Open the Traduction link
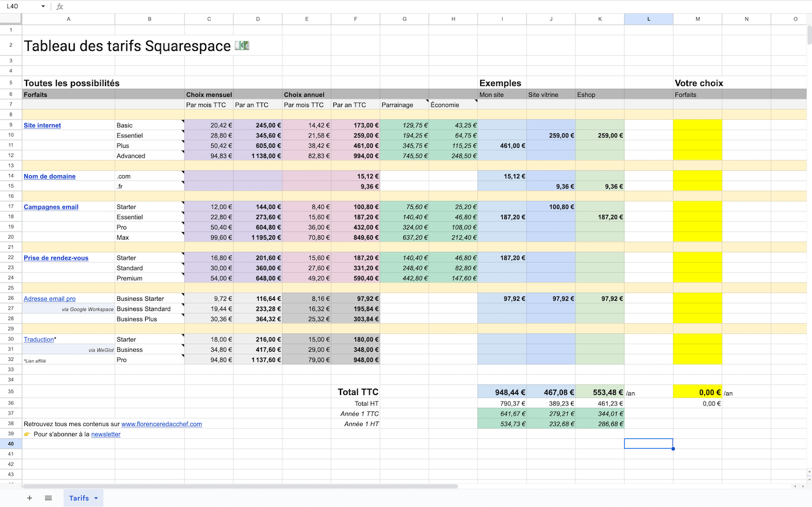812x507 pixels. pyautogui.click(x=39, y=340)
